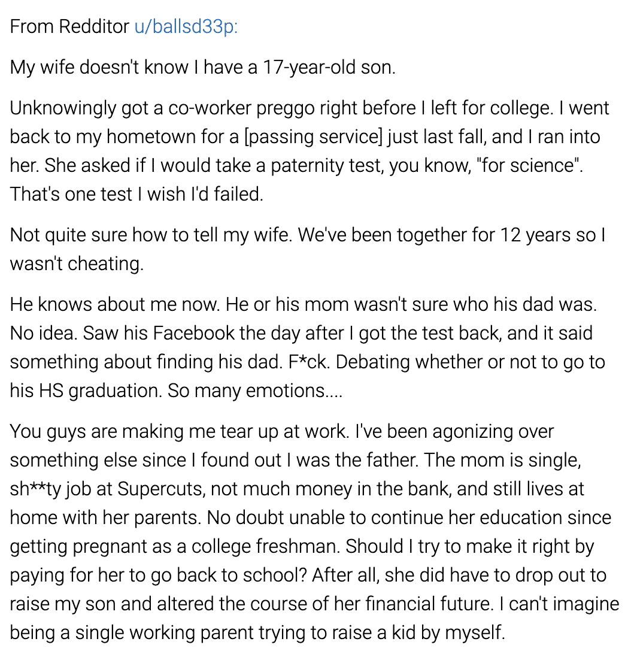Click the sentence about a 17-year-old son
This screenshot has height=672, width=631.
[202, 67]
